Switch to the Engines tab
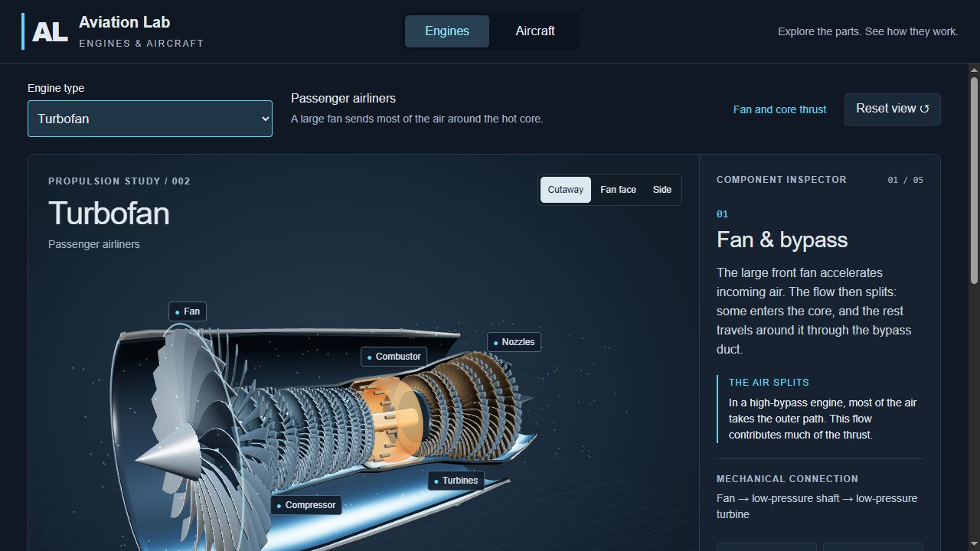 click(447, 31)
